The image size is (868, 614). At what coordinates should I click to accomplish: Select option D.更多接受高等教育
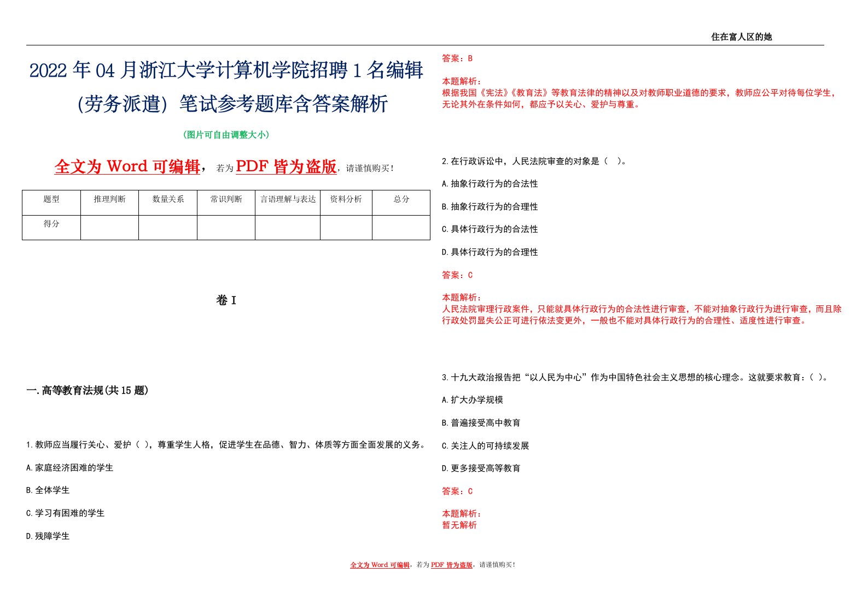[481, 468]
